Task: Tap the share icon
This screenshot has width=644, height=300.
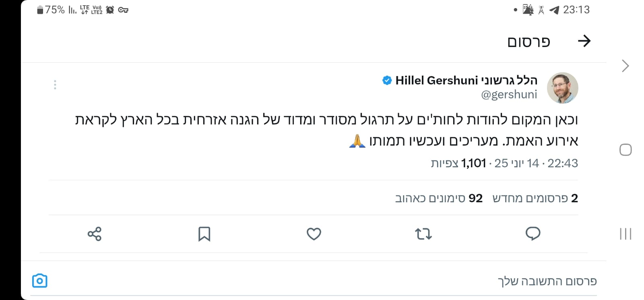Action: tap(95, 234)
